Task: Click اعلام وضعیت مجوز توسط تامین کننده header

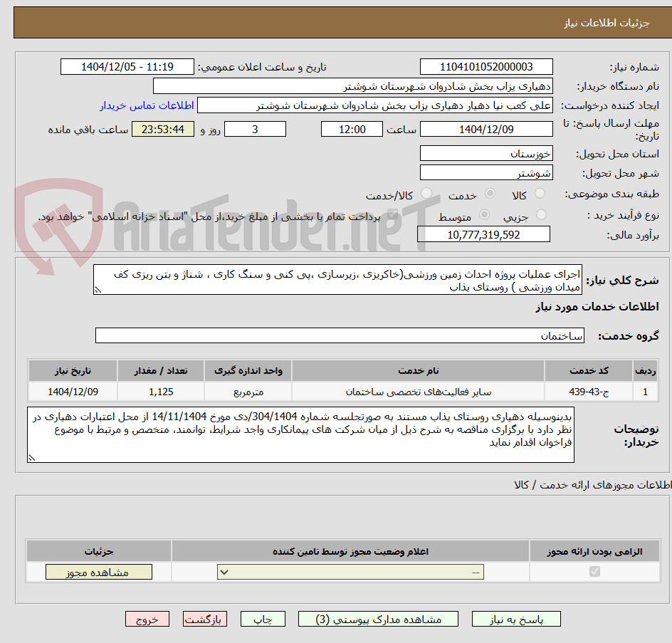Action: 350,551
